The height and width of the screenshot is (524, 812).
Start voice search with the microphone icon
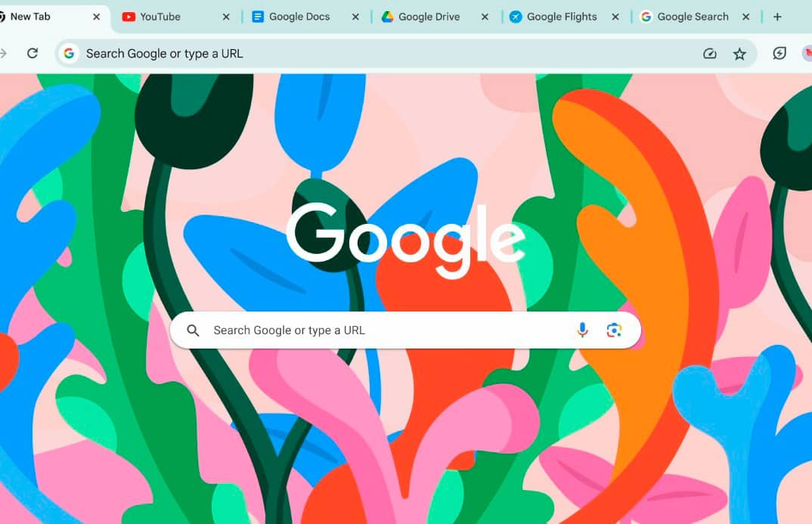pyautogui.click(x=583, y=330)
